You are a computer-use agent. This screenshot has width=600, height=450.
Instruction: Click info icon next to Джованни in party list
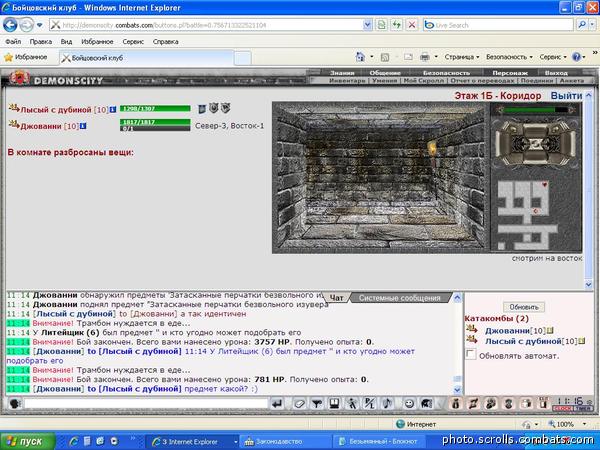(x=83, y=126)
